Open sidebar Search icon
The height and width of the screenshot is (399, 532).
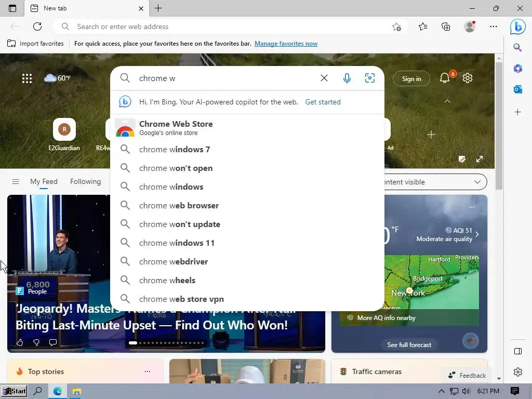517,47
